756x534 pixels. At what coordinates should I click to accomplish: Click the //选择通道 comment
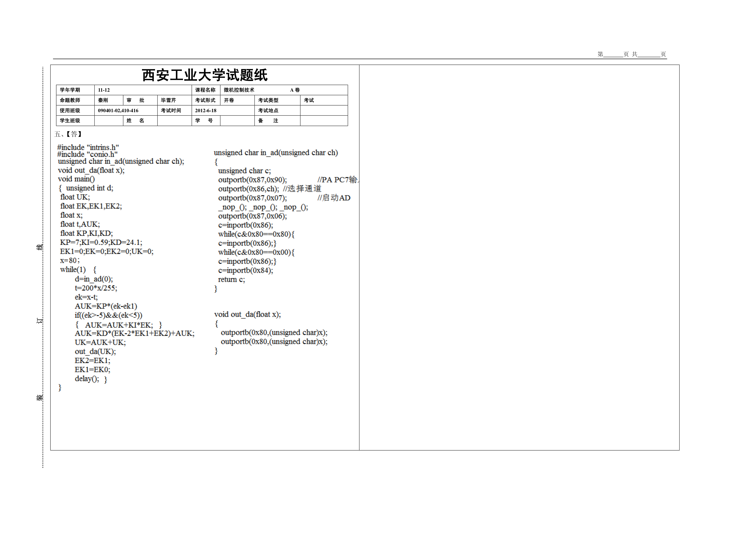pos(302,189)
